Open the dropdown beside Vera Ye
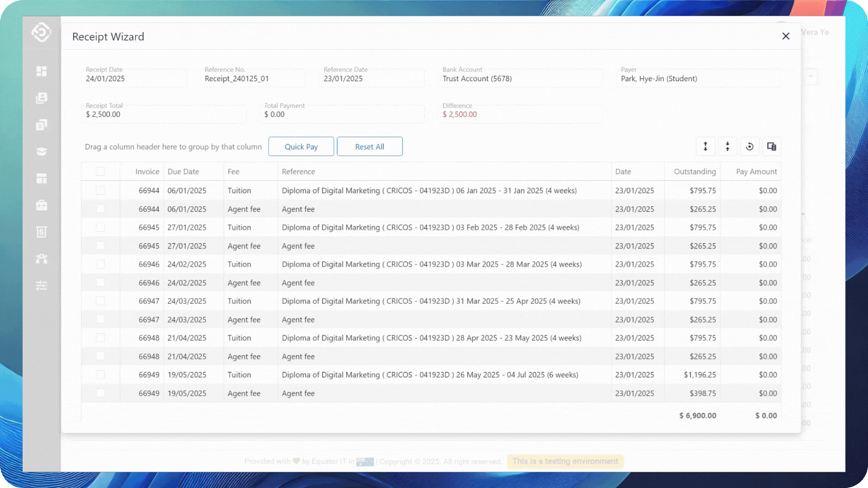 811,76
